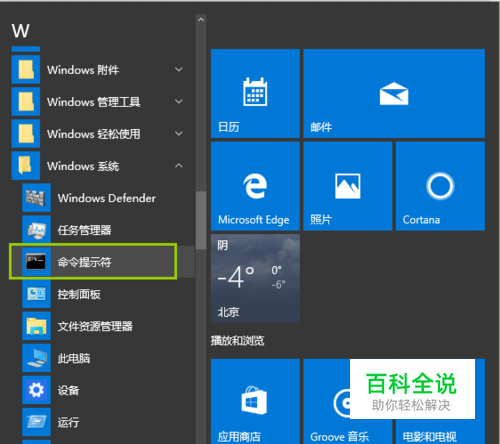Click the 此电脑 text label
This screenshot has width=500, height=444.
(74, 358)
